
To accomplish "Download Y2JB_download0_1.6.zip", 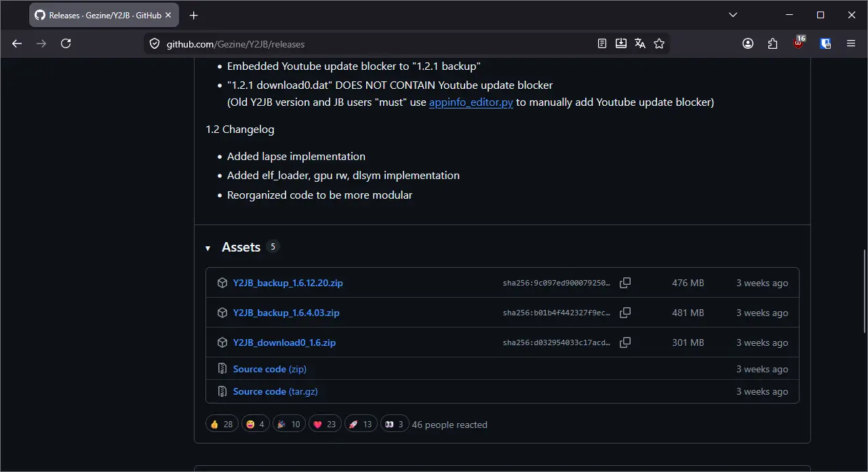I will [x=284, y=342].
